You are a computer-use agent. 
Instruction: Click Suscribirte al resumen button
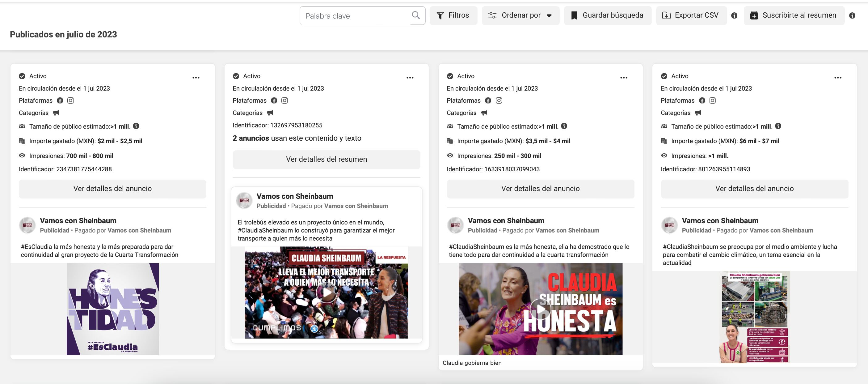[x=794, y=15]
